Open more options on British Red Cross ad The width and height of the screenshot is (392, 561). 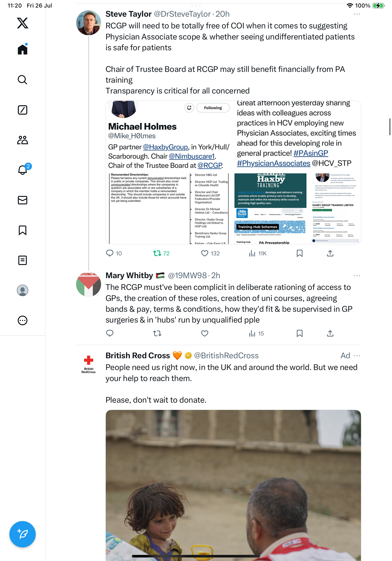pyautogui.click(x=357, y=356)
